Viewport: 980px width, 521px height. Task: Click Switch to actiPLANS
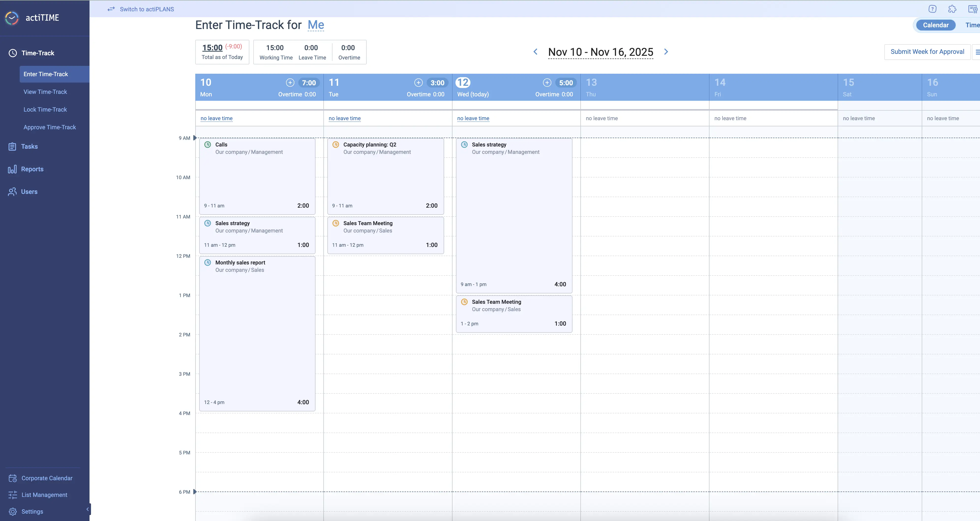pyautogui.click(x=147, y=9)
